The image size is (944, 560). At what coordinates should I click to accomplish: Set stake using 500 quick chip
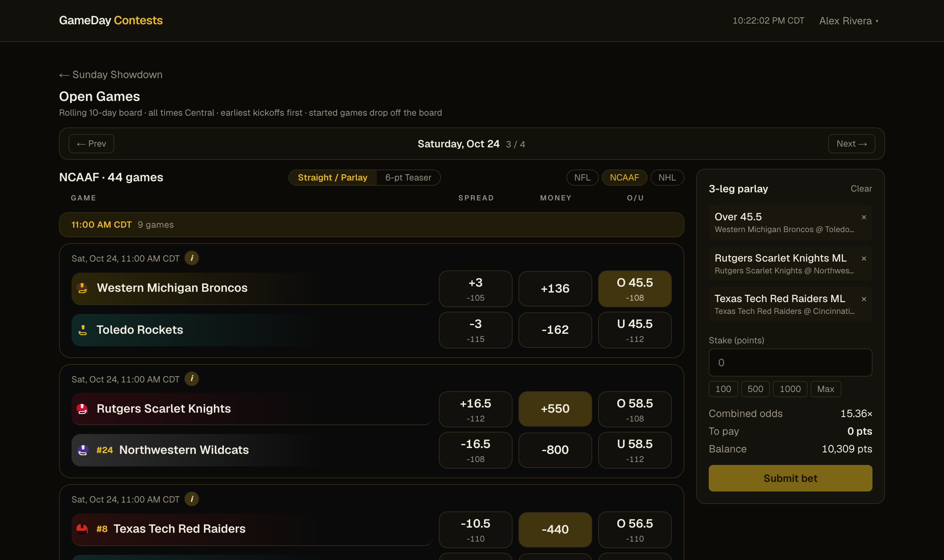[x=755, y=389]
